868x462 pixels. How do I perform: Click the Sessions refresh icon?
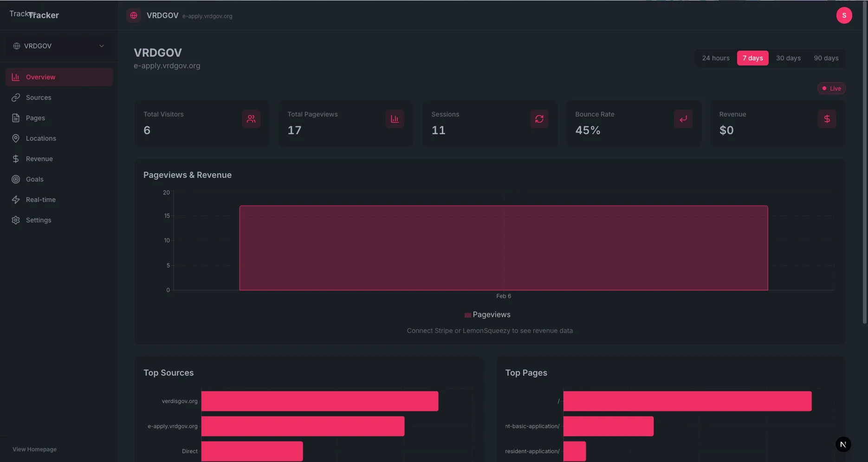539,119
